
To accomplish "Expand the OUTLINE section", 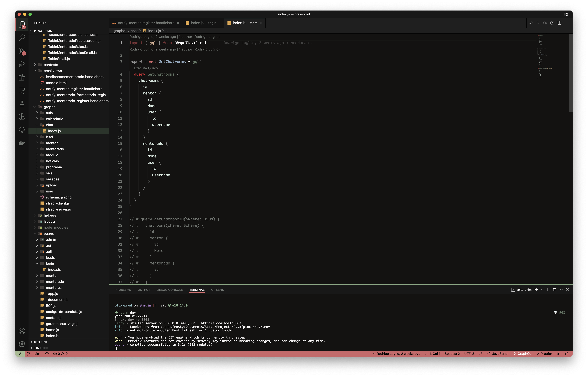I will pos(41,342).
